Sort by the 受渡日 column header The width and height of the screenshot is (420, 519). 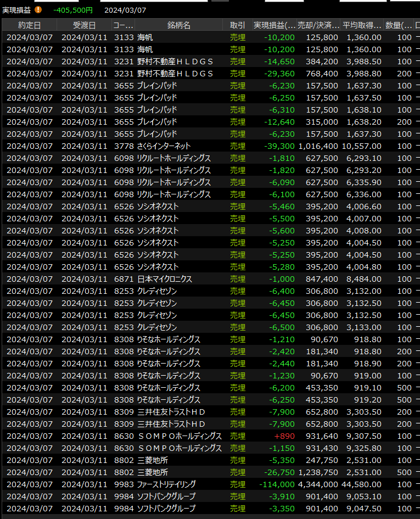pos(84,25)
